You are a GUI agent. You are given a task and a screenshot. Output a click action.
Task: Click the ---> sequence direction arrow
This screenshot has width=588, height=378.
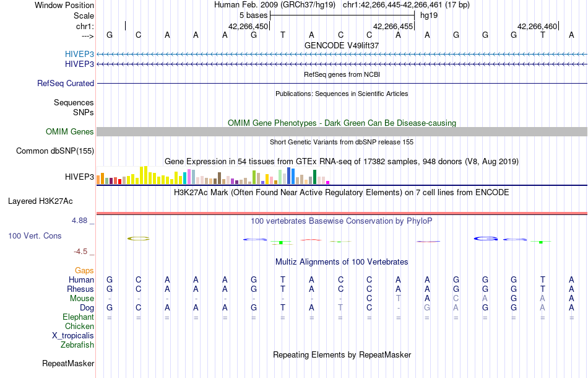coord(87,36)
